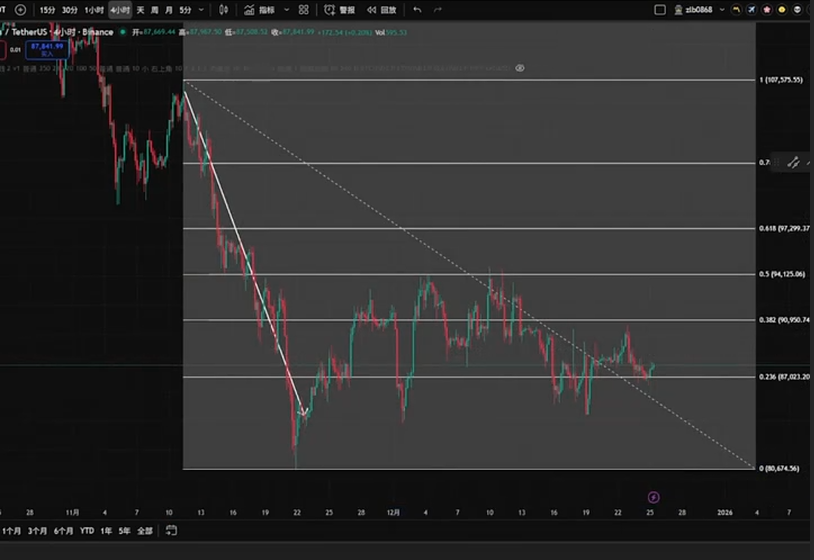
Task: Click the Fibonacci 0.618 level line label
Action: point(784,229)
